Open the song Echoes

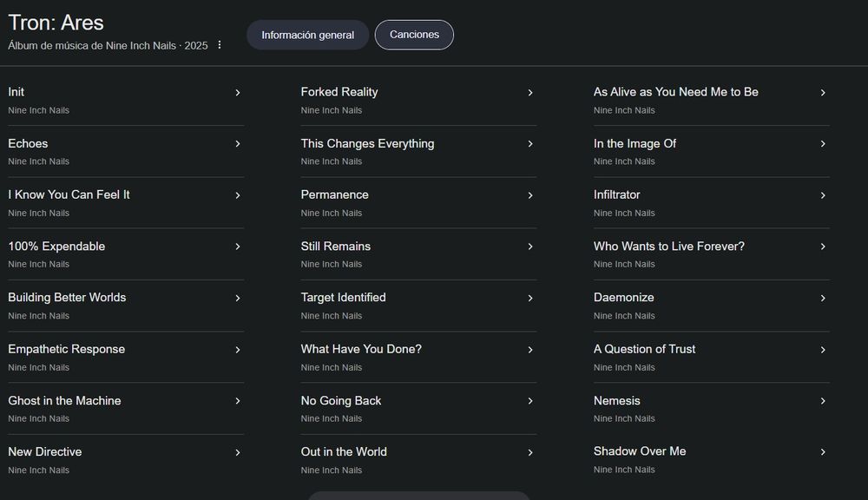tap(28, 143)
